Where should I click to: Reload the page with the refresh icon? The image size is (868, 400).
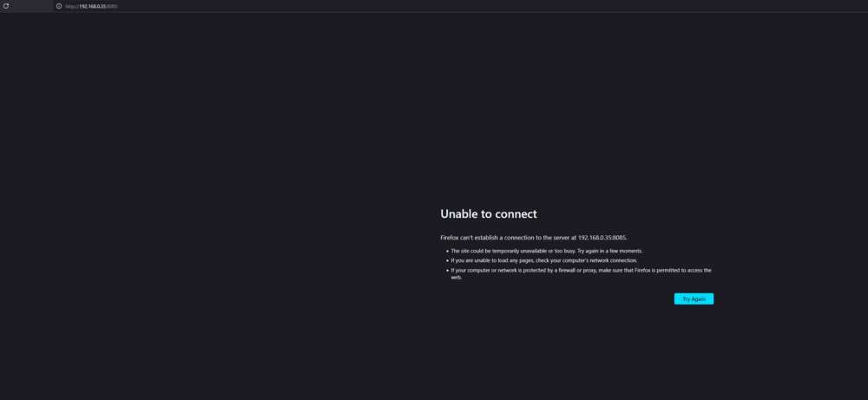[6, 6]
